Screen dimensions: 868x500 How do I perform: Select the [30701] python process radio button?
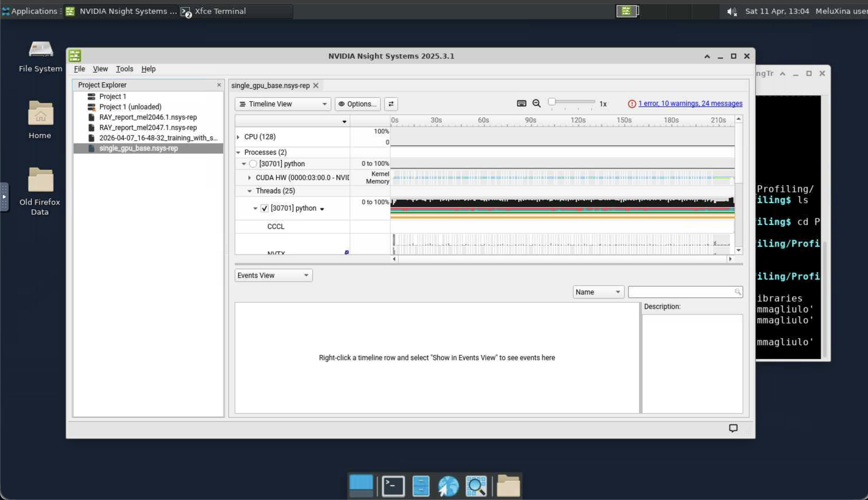253,164
